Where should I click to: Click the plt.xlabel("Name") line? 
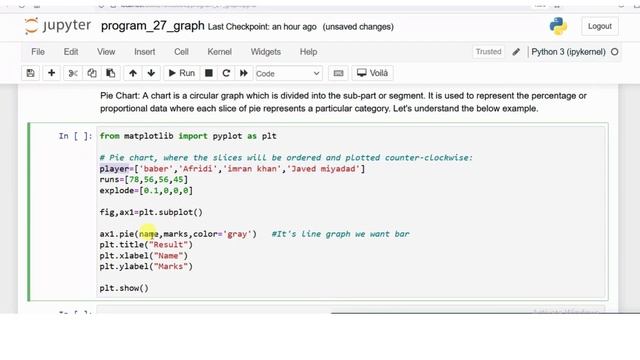144,256
